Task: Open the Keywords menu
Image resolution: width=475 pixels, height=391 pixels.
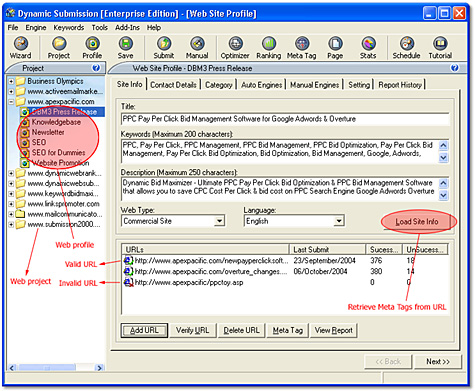Action: coord(69,28)
